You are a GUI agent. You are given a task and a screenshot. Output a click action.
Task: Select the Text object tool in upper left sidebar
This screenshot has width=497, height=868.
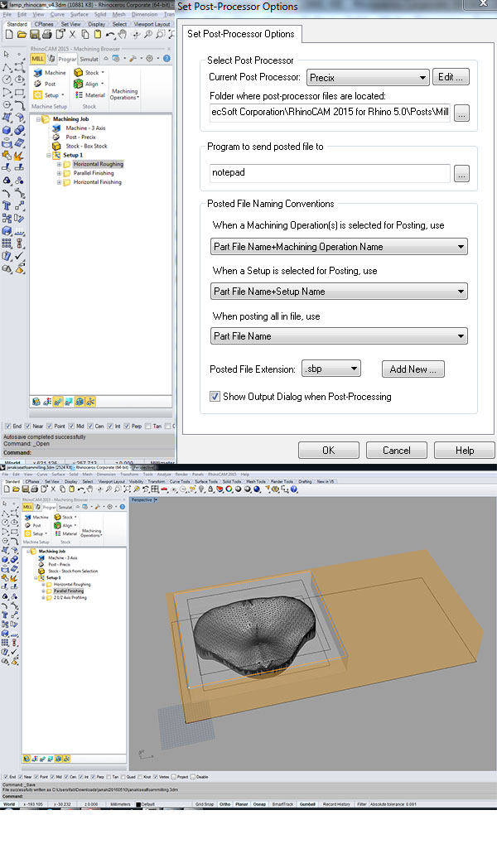pyautogui.click(x=7, y=205)
